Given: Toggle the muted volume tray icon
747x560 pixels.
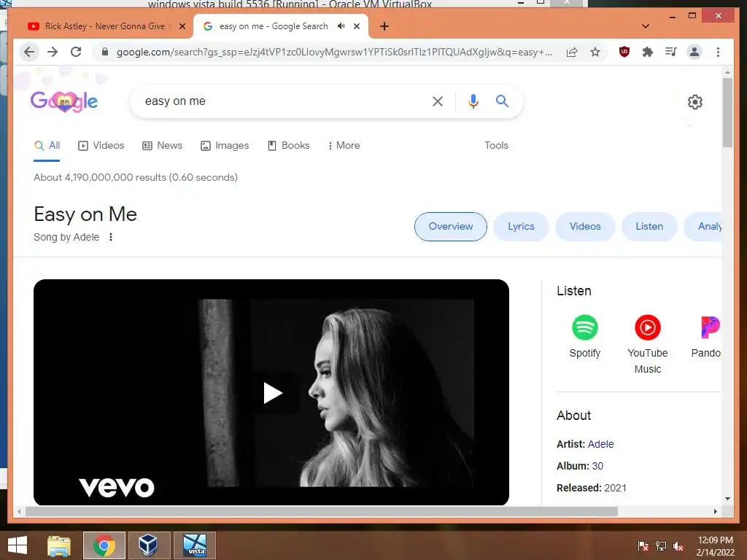Looking at the screenshot, I should coord(678,546).
